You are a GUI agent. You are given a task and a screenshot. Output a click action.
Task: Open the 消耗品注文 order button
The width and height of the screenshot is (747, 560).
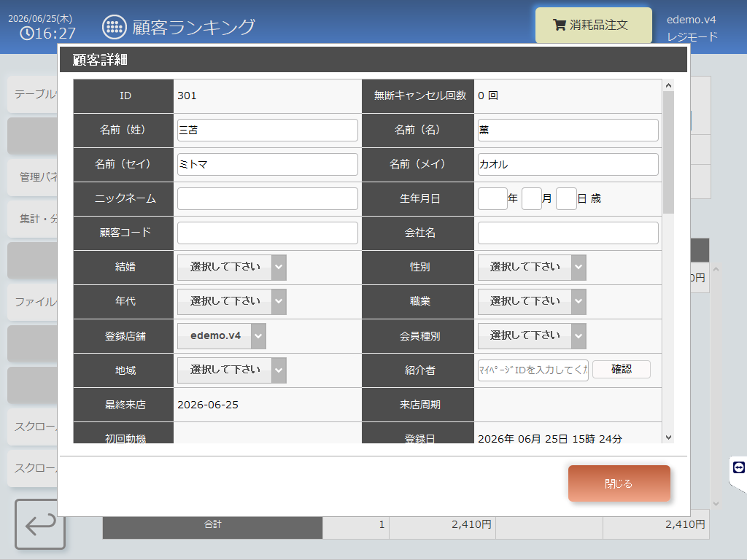click(x=594, y=26)
